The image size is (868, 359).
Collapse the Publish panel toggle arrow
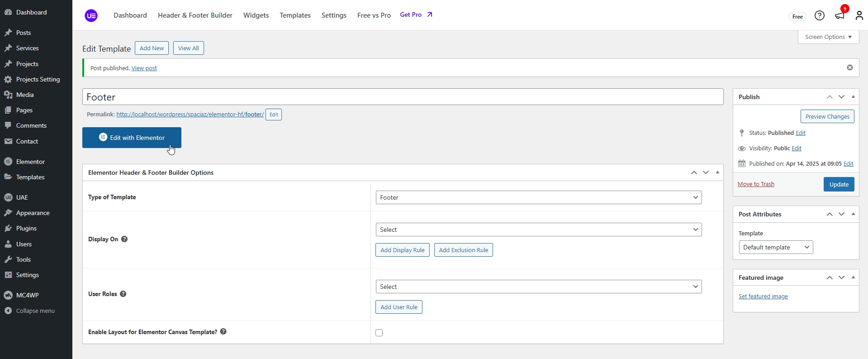point(853,97)
